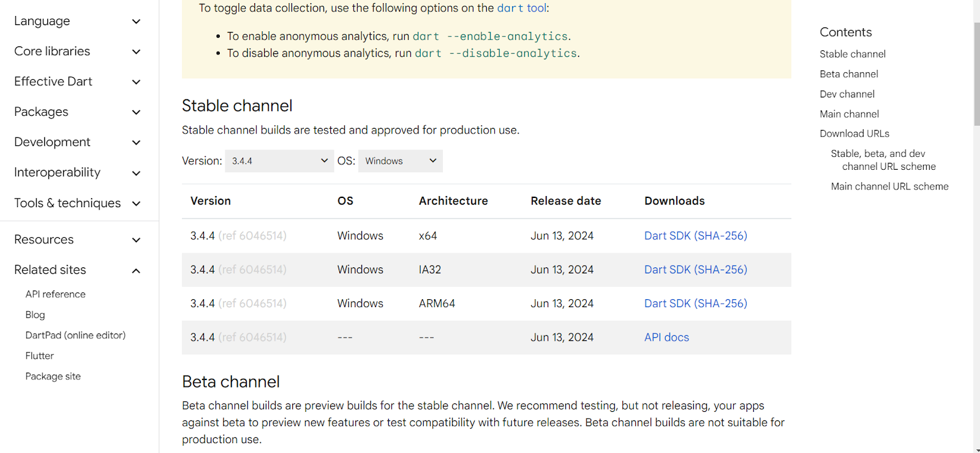980x453 pixels.
Task: Jump to Dev channel in Contents
Action: [x=847, y=94]
